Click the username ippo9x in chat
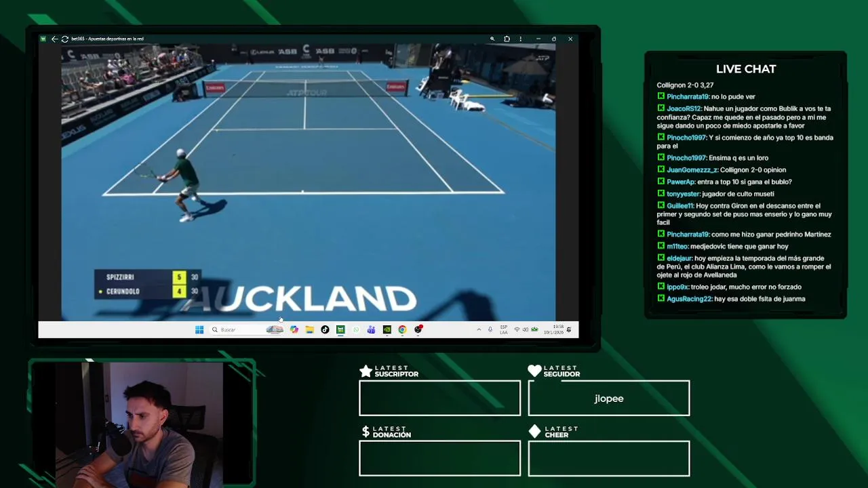The image size is (868, 488). 677,287
